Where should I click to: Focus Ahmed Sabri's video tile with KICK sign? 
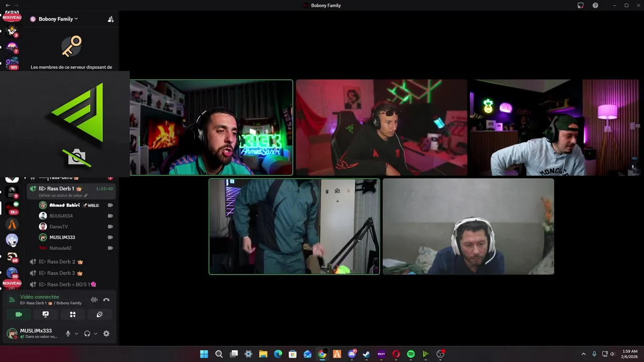(211, 127)
